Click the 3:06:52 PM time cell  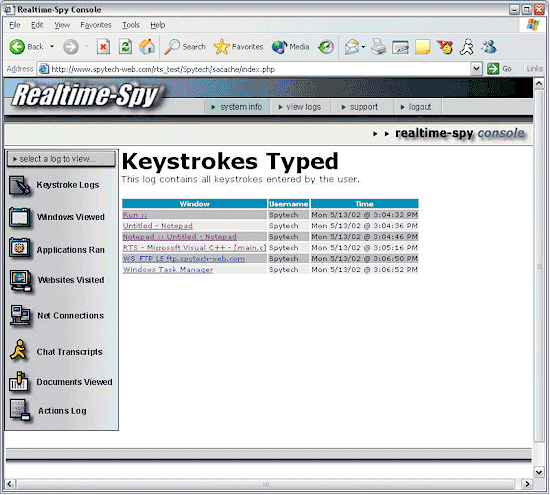pyautogui.click(x=364, y=269)
